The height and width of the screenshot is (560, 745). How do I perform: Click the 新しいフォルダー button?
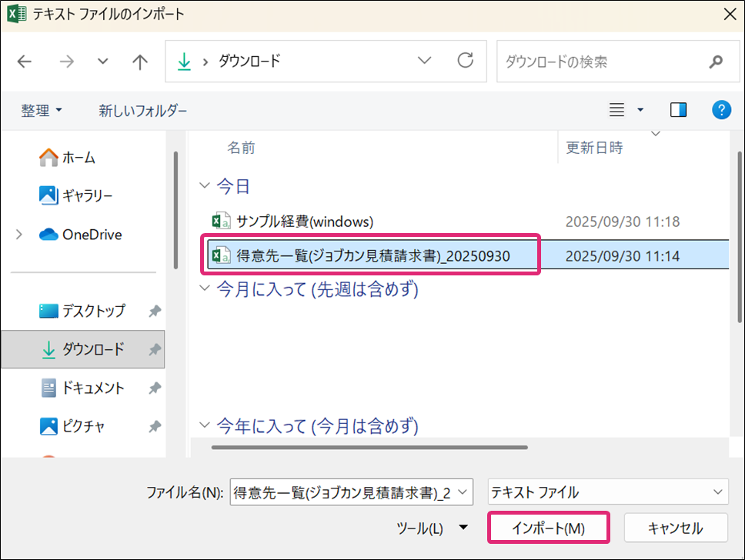coord(142,111)
